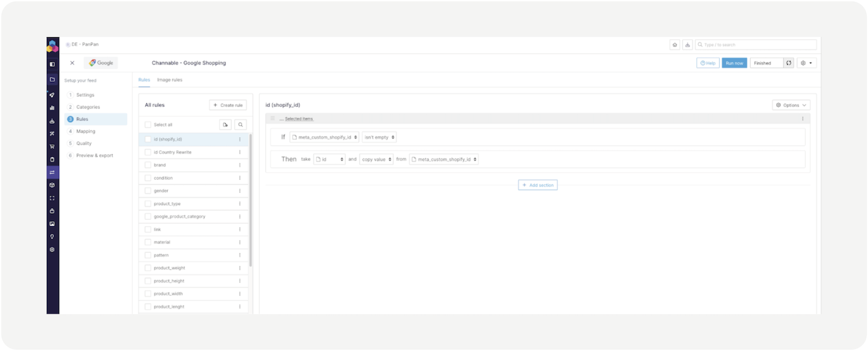Open the shopping cart icon in the sidebar

pyautogui.click(x=53, y=146)
